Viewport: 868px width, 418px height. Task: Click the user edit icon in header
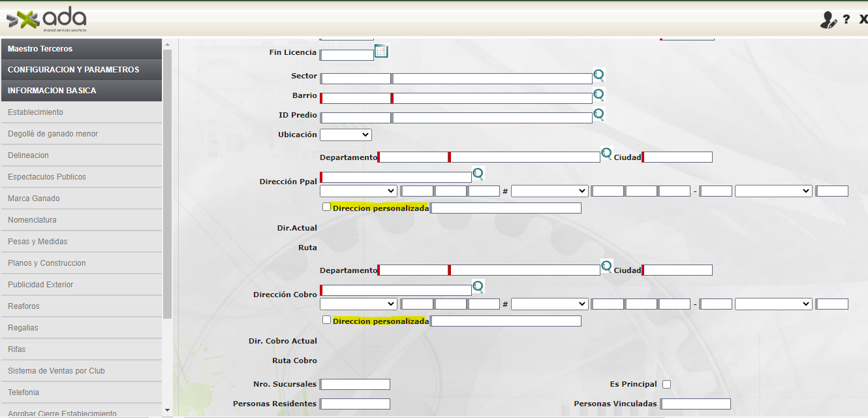coord(828,20)
